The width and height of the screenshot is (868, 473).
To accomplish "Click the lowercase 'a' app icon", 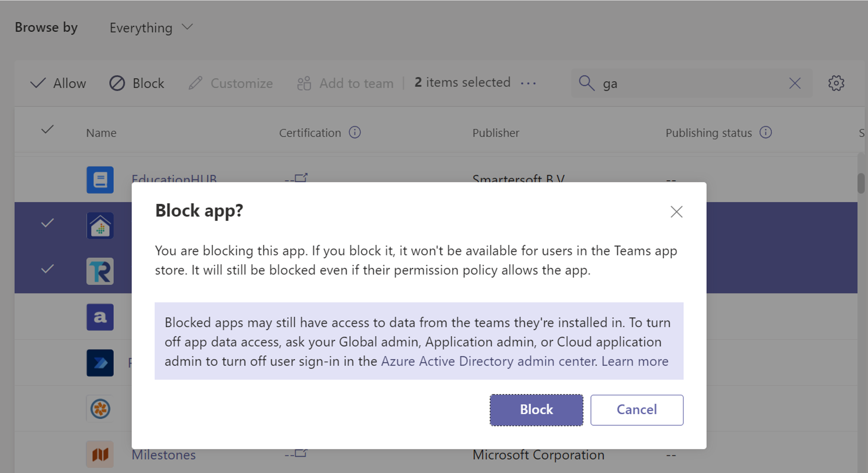I will (100, 317).
